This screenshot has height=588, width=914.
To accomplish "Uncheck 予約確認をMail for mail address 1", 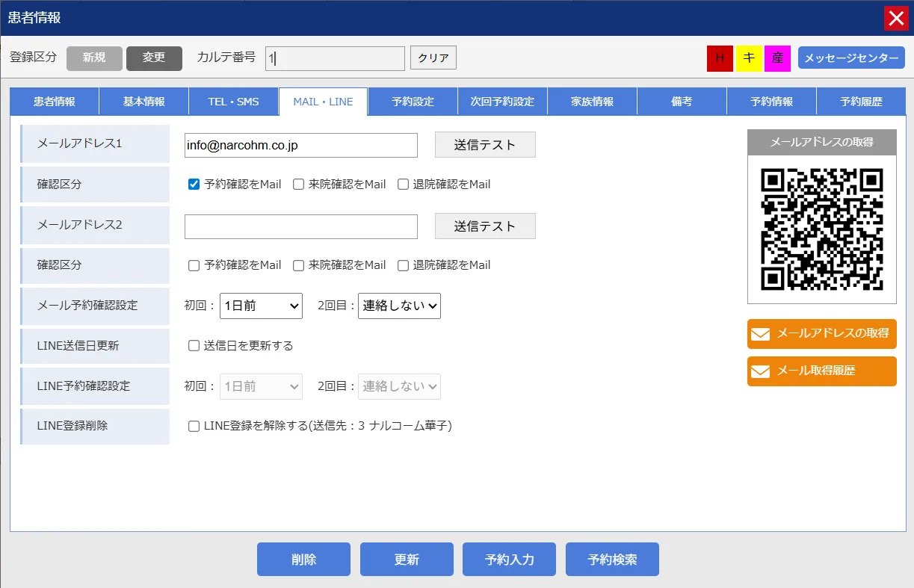I will (x=194, y=185).
